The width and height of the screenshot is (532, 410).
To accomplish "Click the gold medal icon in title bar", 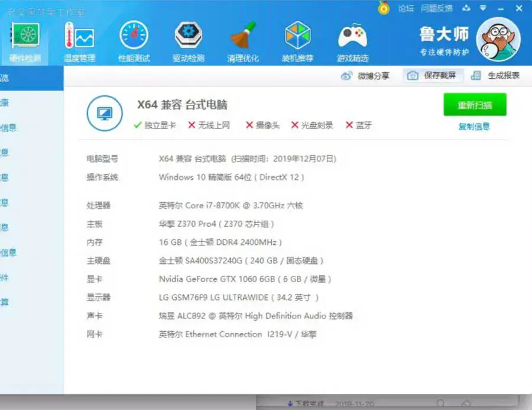I will 384,8.
